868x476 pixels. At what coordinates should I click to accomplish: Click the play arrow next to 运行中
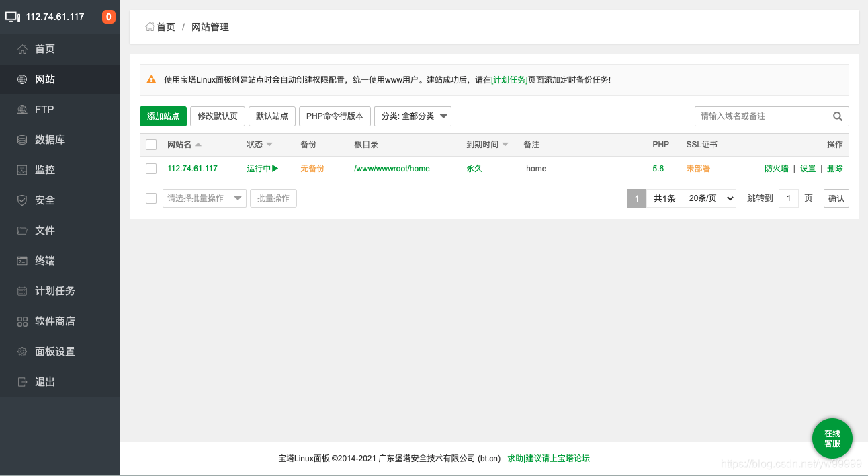tap(275, 169)
